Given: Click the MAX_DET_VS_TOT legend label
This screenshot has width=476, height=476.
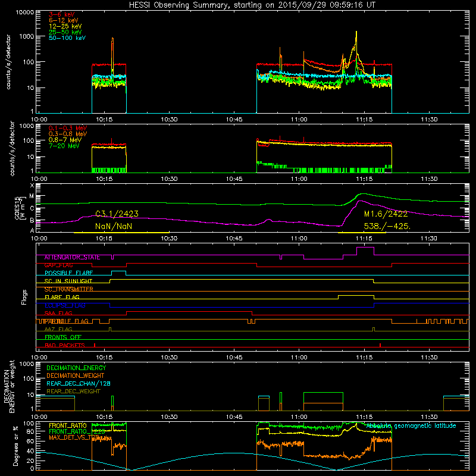Looking at the screenshot, I should 75,438.
